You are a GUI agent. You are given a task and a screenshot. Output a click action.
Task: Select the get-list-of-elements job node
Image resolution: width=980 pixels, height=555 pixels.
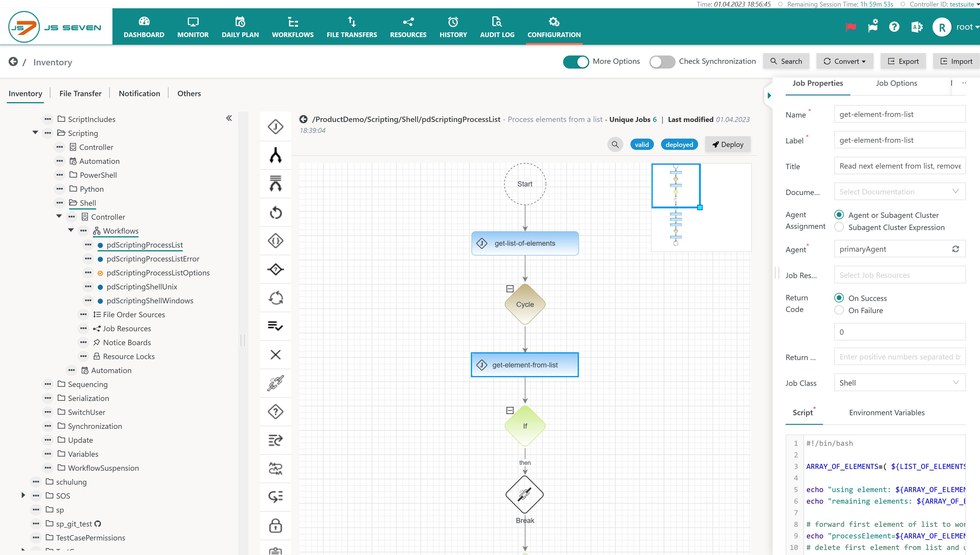click(x=525, y=243)
